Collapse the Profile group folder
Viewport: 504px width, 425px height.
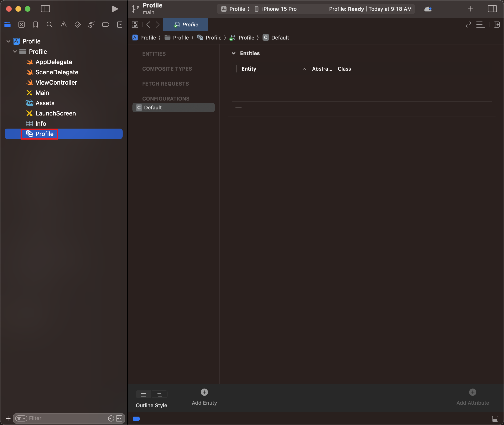15,52
